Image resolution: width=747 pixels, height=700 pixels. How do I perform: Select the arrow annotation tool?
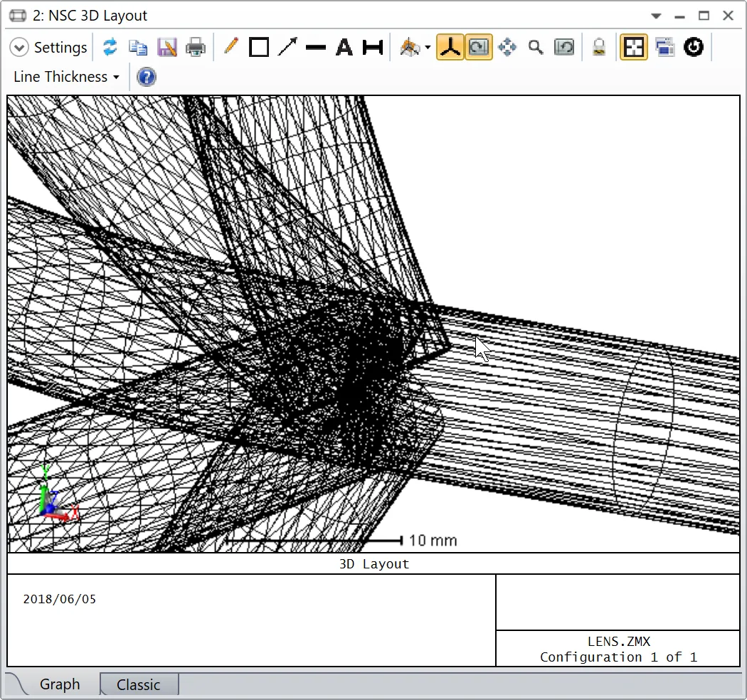click(x=287, y=47)
